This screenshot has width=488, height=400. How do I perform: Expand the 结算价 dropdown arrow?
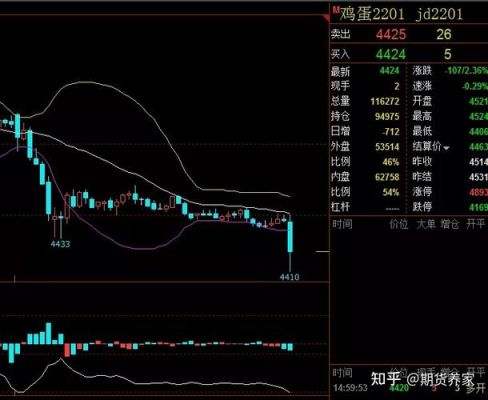pos(446,148)
